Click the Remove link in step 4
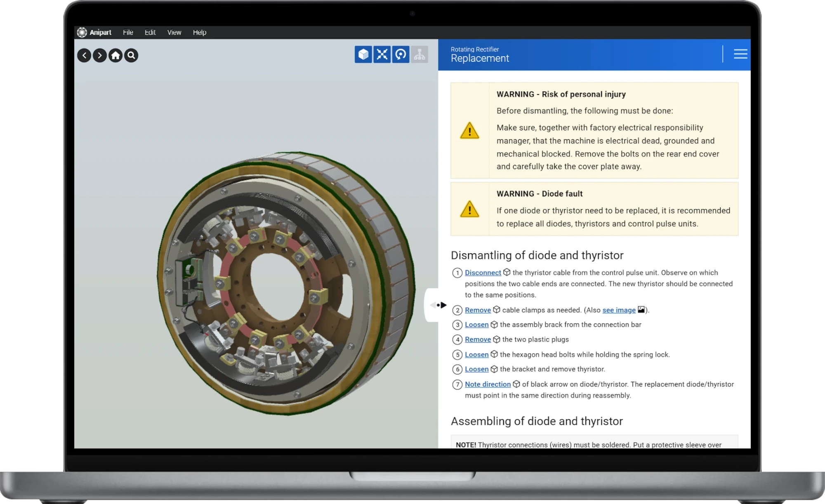Viewport: 825px width, 504px height. click(478, 340)
